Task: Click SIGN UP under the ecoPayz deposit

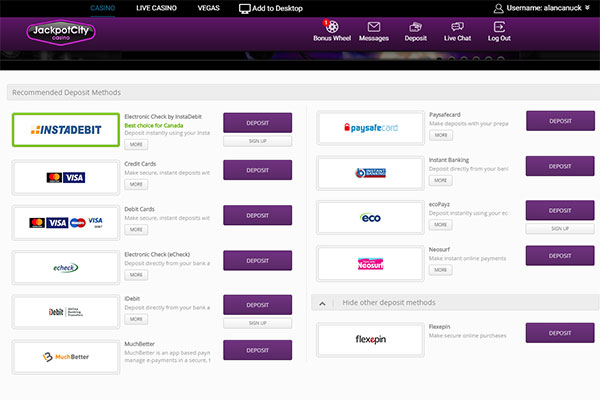Action: pos(560,229)
